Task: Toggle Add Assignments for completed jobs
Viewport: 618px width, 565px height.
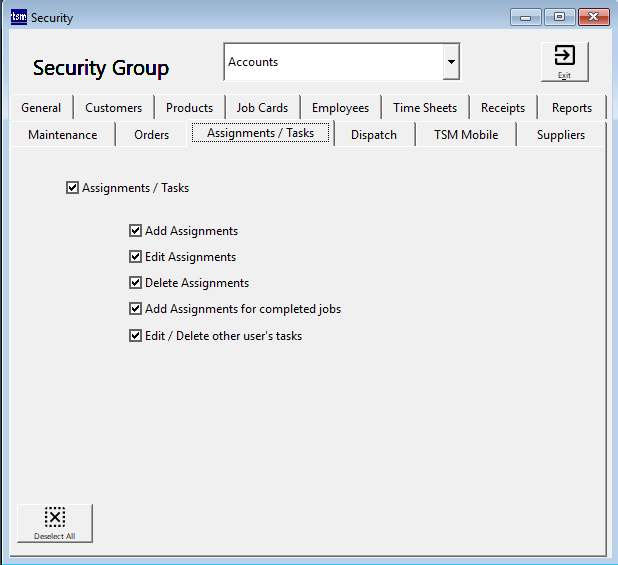Action: [x=136, y=309]
